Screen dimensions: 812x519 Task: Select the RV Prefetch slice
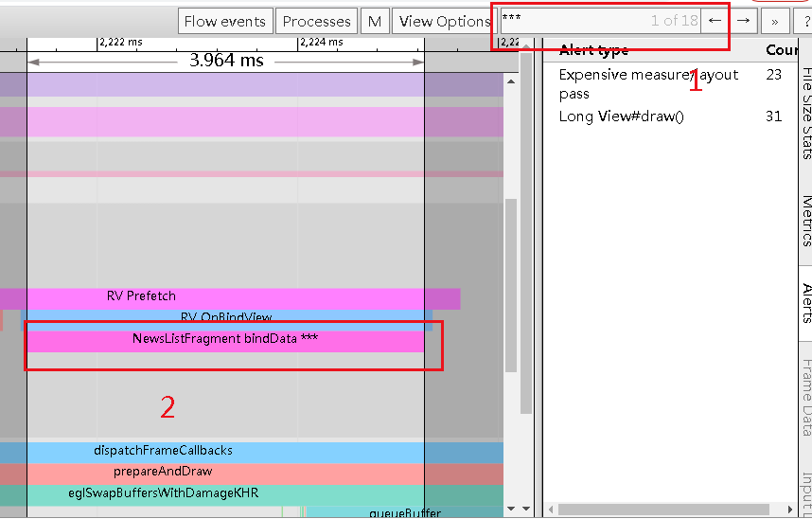point(230,298)
